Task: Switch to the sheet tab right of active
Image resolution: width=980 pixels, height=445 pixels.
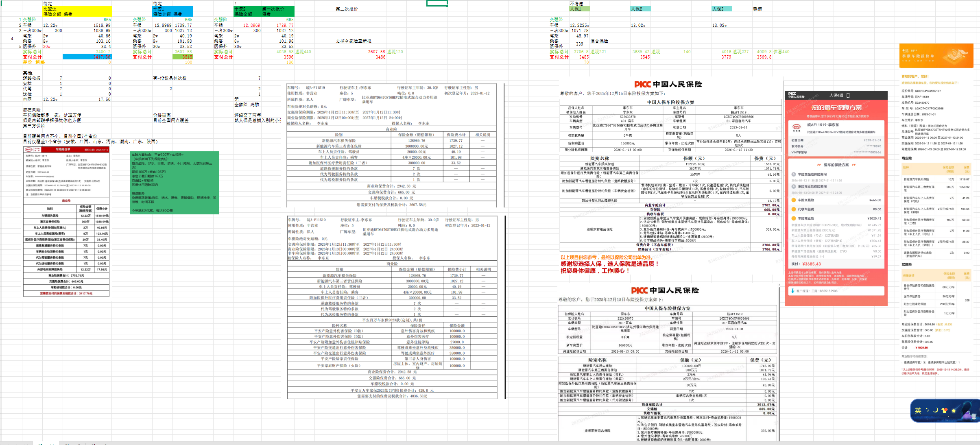Action: pyautogui.click(x=72, y=443)
